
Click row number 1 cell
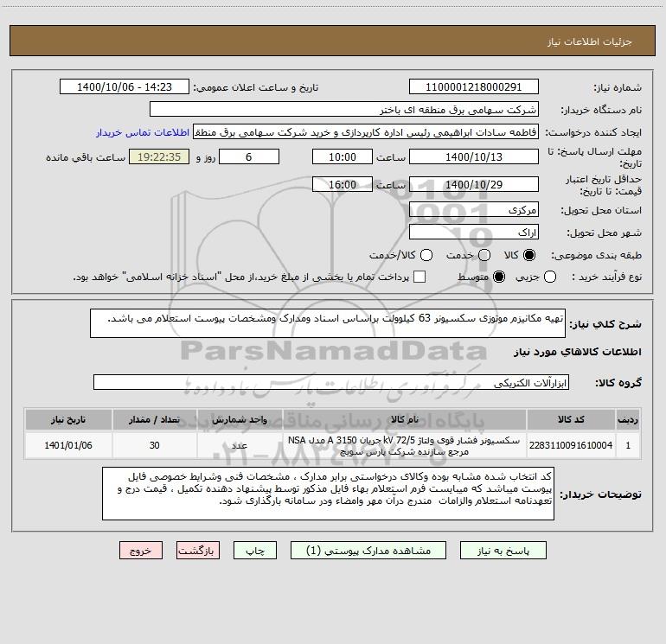(628, 445)
